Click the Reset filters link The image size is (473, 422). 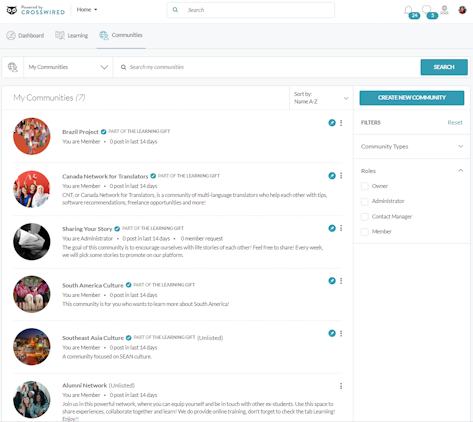[455, 123]
